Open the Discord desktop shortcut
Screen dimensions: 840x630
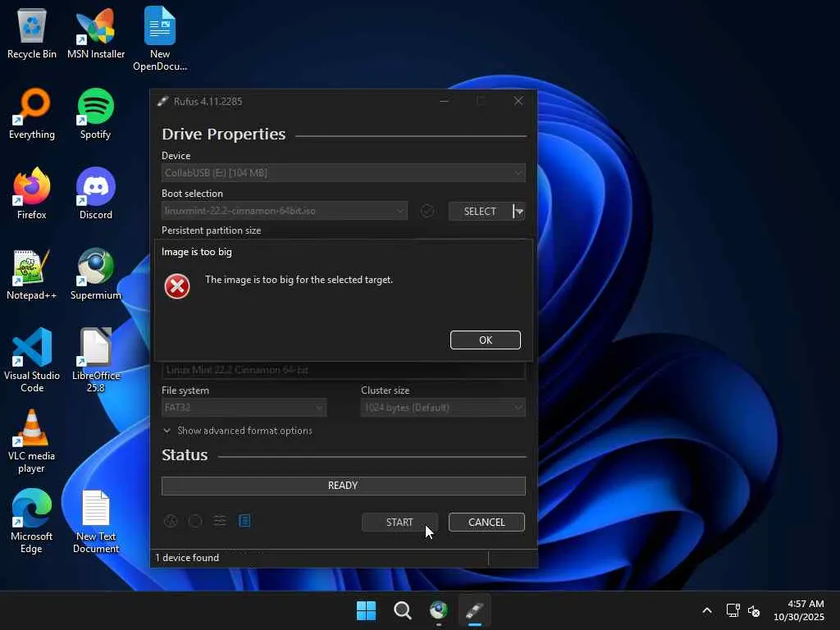[x=95, y=194]
